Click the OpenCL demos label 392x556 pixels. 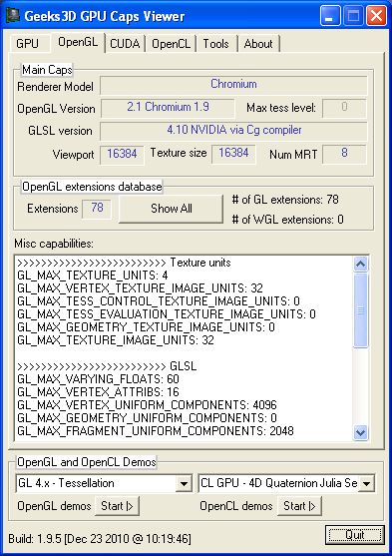pyautogui.click(x=236, y=506)
